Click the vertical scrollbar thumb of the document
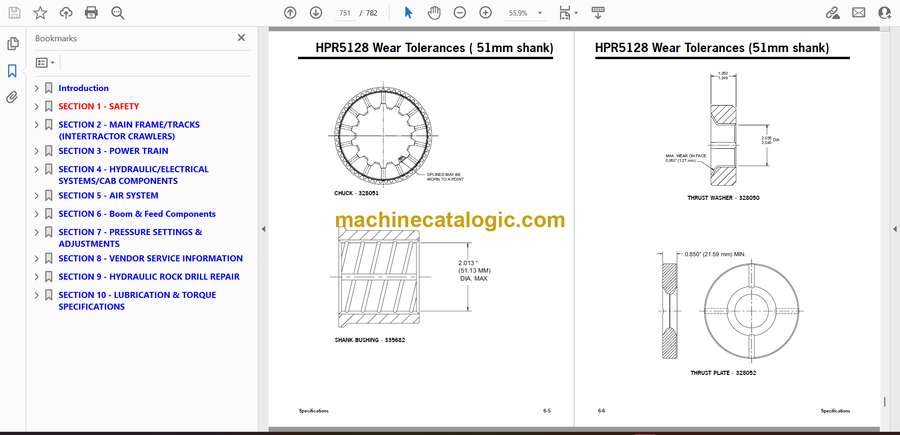Screen dimensions: 900x435 click(x=885, y=402)
